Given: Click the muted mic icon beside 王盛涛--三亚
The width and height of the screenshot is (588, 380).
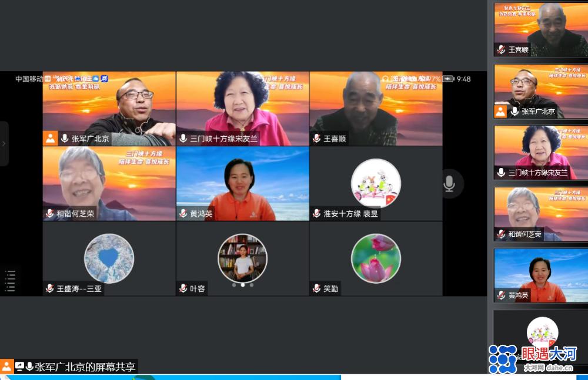Looking at the screenshot, I should tap(49, 288).
